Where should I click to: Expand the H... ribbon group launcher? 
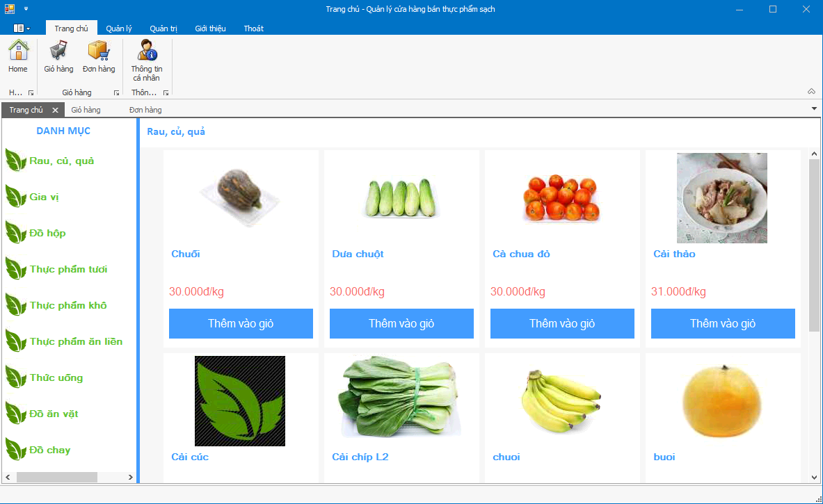31,93
